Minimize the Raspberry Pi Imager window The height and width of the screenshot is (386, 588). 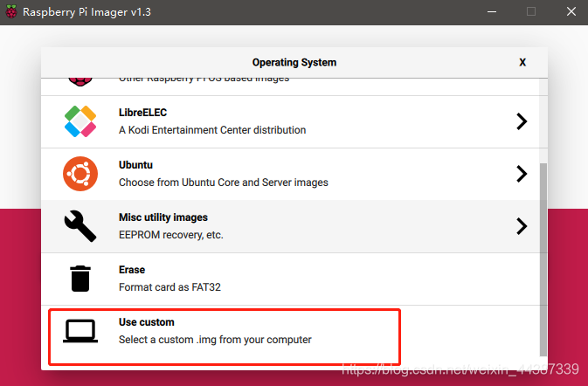(x=492, y=12)
